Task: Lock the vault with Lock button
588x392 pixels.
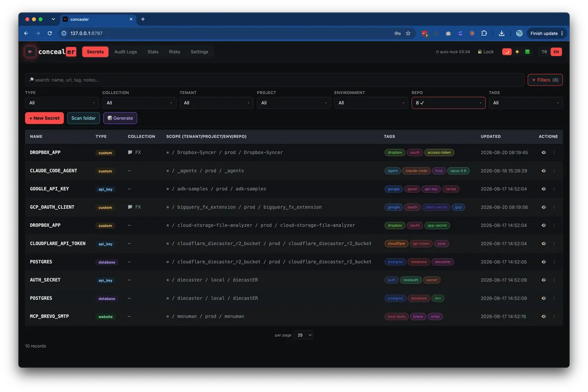Action: pyautogui.click(x=486, y=51)
